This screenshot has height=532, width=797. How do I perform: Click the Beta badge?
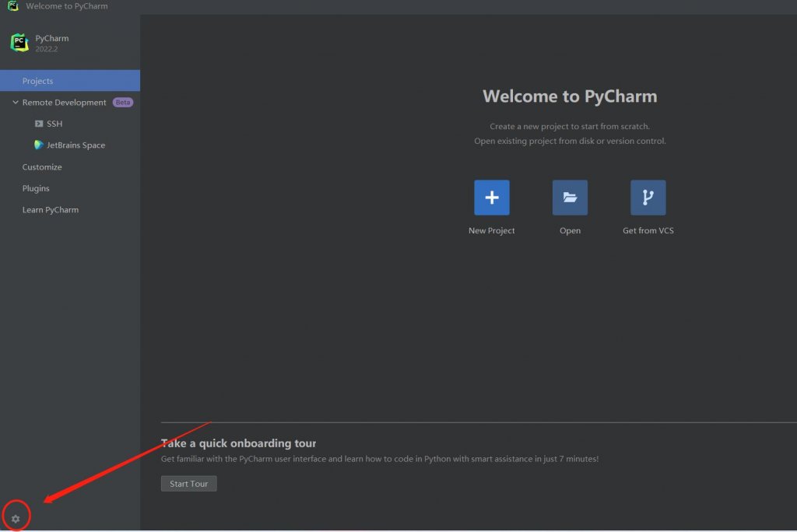click(122, 102)
